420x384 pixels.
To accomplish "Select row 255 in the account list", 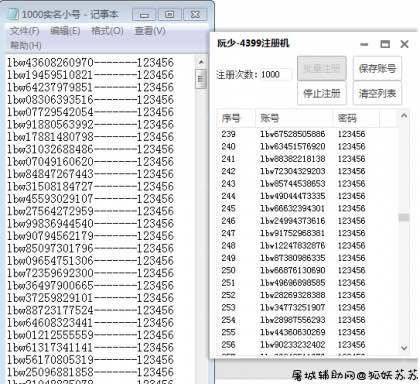I will [307, 332].
